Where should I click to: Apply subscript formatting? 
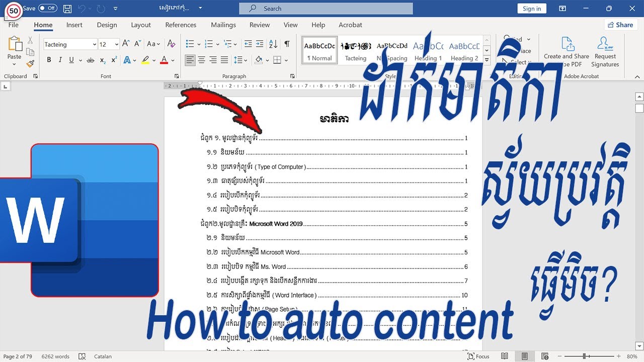tap(103, 60)
